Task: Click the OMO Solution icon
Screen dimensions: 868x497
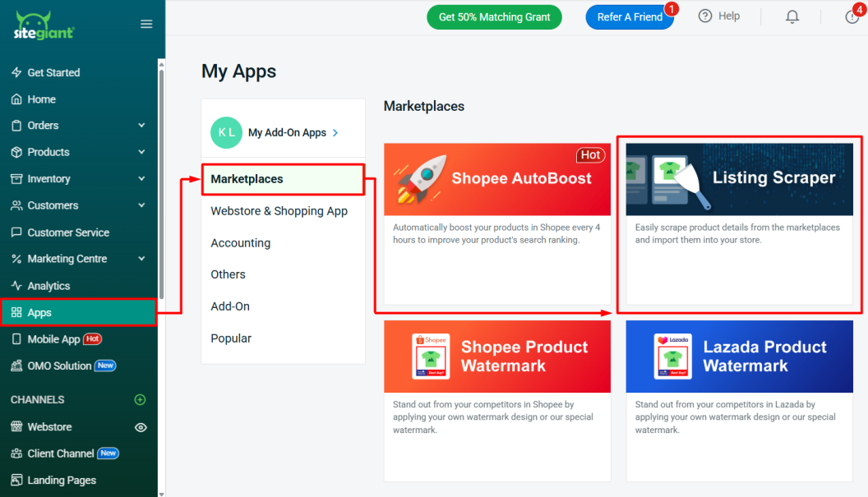Action: point(16,366)
